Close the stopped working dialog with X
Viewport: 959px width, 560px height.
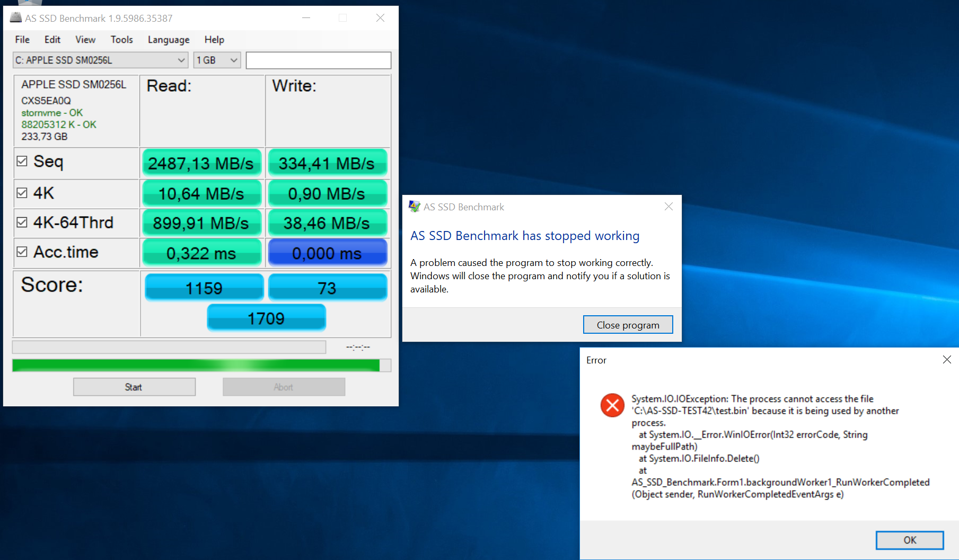(668, 207)
